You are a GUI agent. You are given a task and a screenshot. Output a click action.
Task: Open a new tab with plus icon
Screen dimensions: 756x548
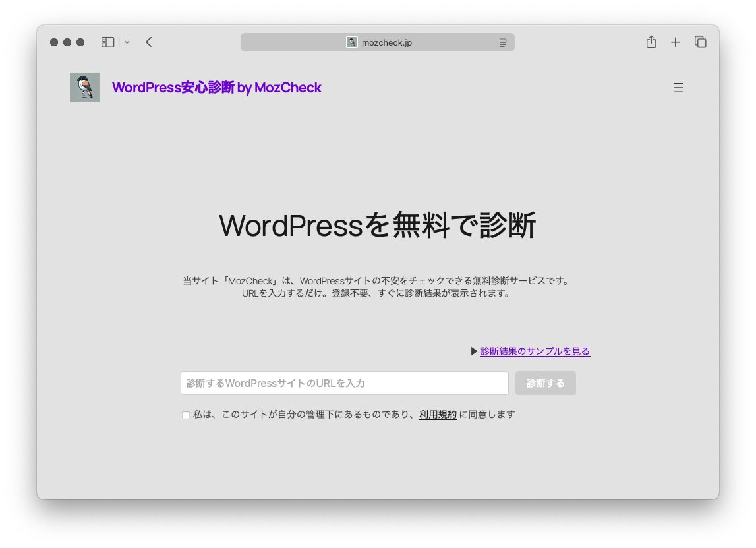(676, 42)
